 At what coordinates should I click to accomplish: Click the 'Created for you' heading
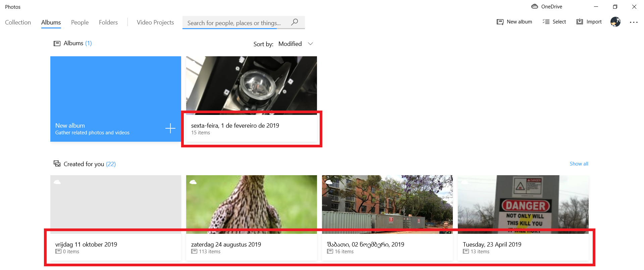click(84, 164)
